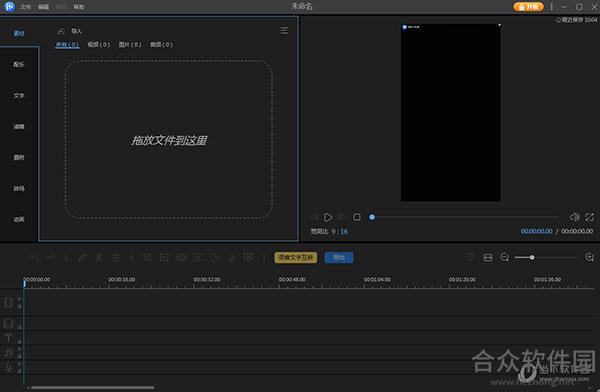Switch to the 音频(0) tab

click(161, 44)
